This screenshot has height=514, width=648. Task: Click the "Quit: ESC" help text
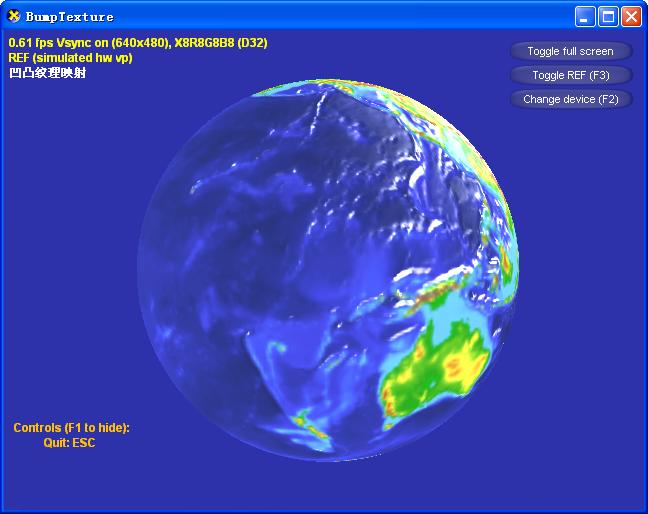tap(69, 443)
